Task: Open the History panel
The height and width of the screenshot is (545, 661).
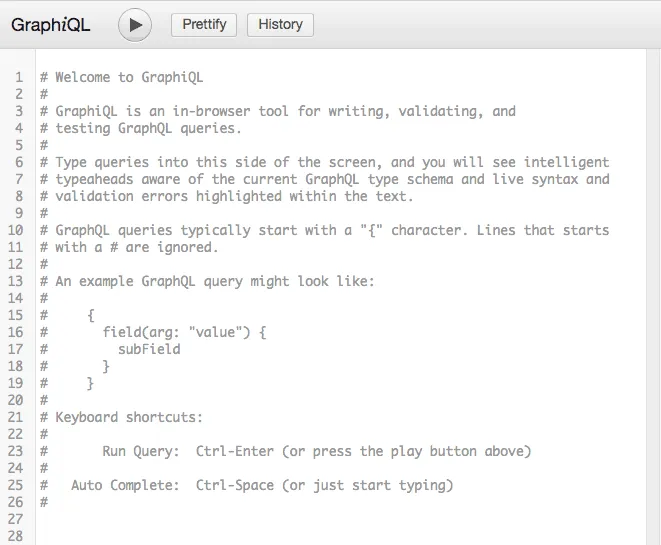Action: click(280, 25)
